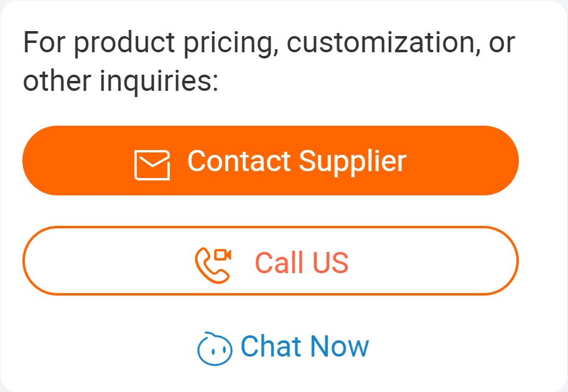Click the phone and video call icon
The width and height of the screenshot is (568, 392).
[x=213, y=264]
